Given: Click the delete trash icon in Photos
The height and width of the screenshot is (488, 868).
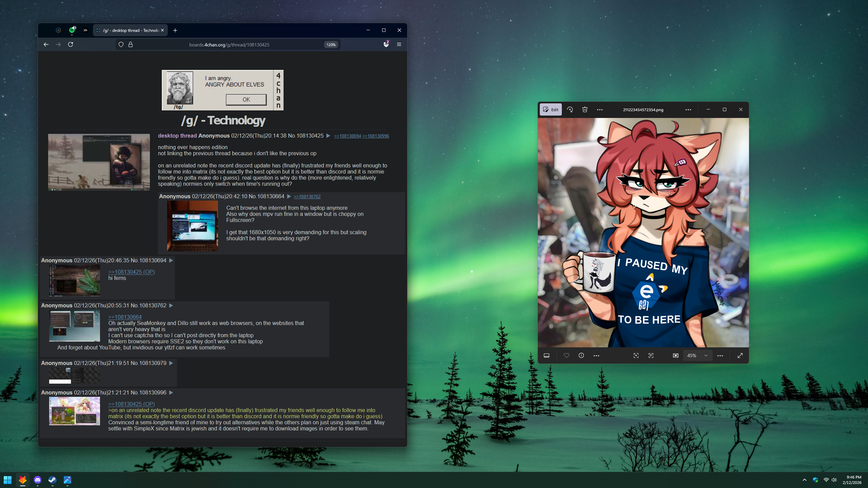Looking at the screenshot, I should (585, 109).
